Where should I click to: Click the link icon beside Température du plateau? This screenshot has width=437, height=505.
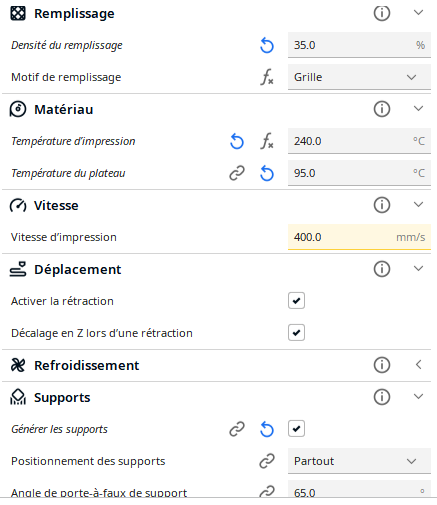[237, 173]
